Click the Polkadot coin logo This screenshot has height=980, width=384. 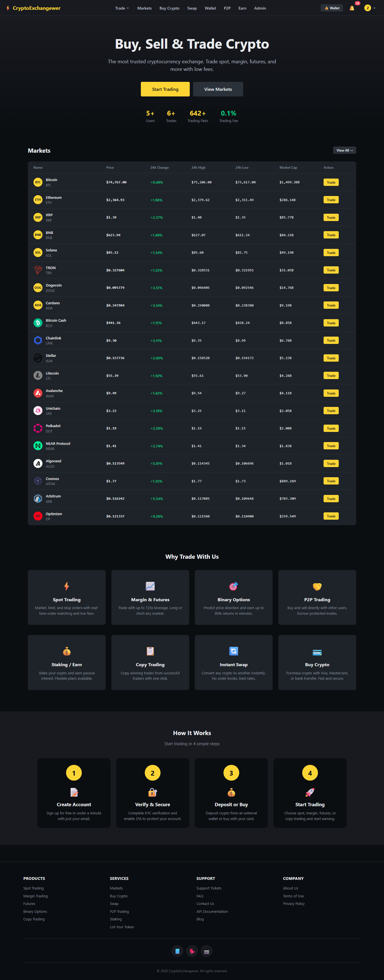click(38, 428)
